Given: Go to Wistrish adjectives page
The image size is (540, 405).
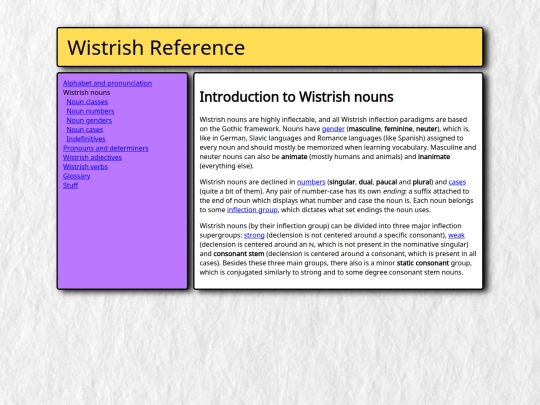Looking at the screenshot, I should [x=92, y=158].
